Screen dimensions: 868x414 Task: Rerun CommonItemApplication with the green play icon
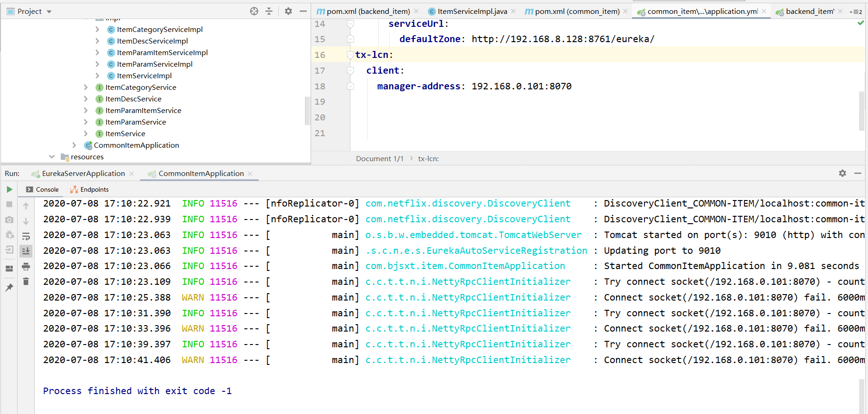click(x=9, y=189)
